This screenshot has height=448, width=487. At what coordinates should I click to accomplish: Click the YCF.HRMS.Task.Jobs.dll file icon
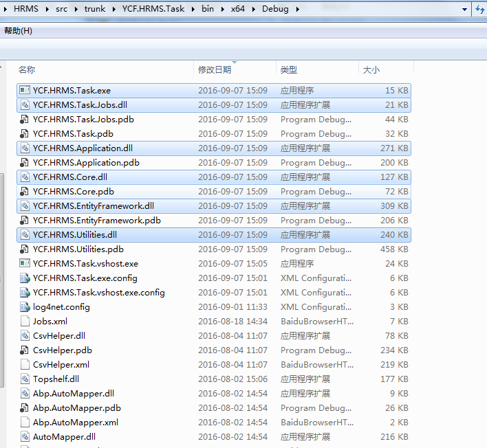[25, 105]
